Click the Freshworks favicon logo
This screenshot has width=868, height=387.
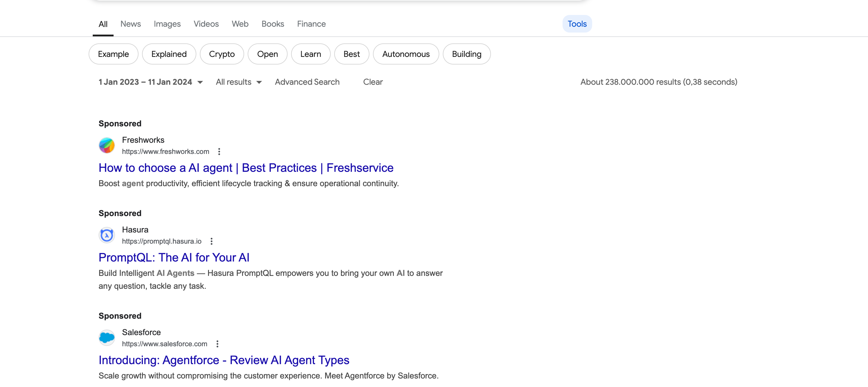pyautogui.click(x=107, y=145)
